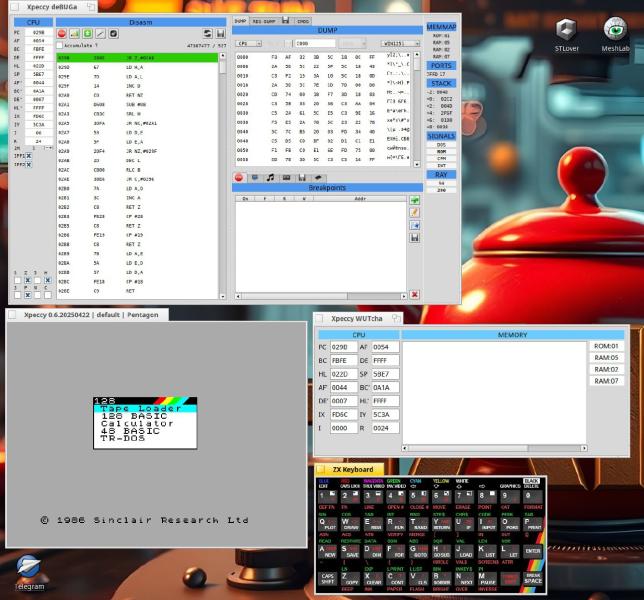Click the red X delete breakpoint icon
Viewport: 644px width, 600px height.
click(x=414, y=294)
